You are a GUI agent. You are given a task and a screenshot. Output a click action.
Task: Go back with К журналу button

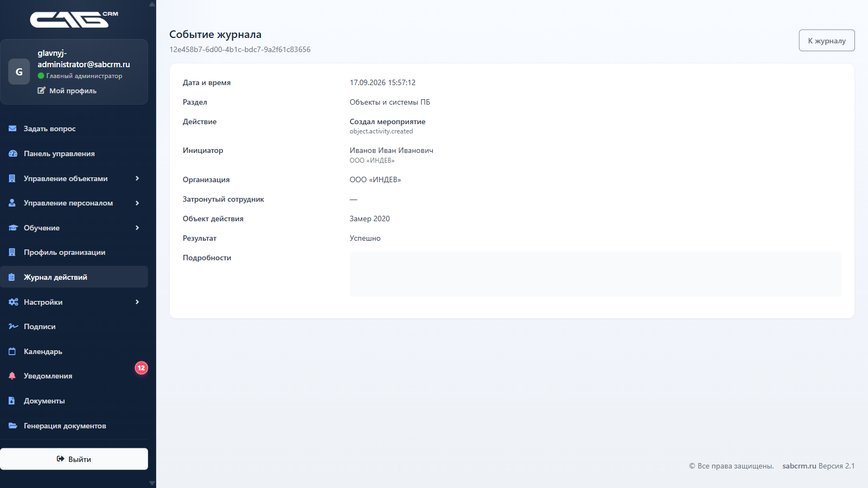tap(827, 41)
